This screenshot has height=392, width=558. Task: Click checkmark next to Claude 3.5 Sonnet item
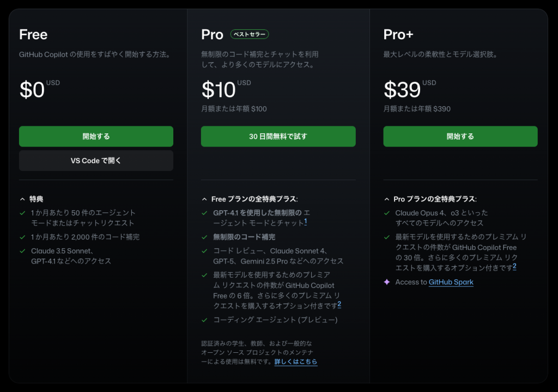click(x=22, y=251)
